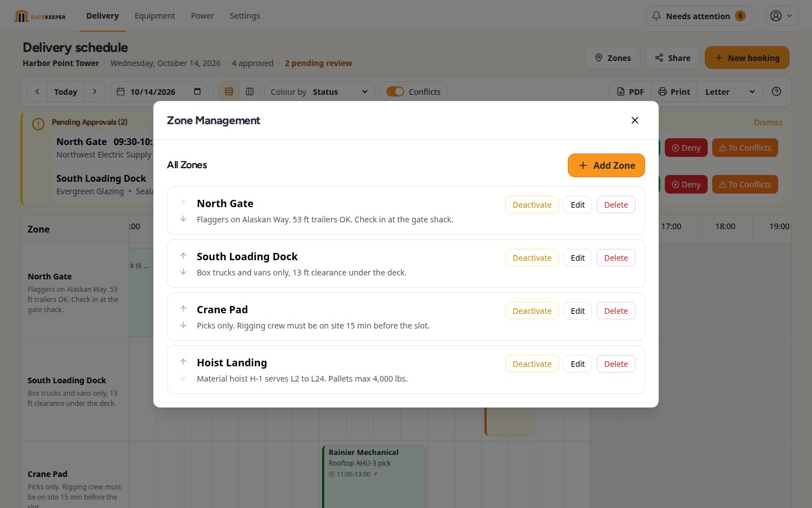This screenshot has width=812, height=508.
Task: Open help question mark icon
Action: pos(776,91)
